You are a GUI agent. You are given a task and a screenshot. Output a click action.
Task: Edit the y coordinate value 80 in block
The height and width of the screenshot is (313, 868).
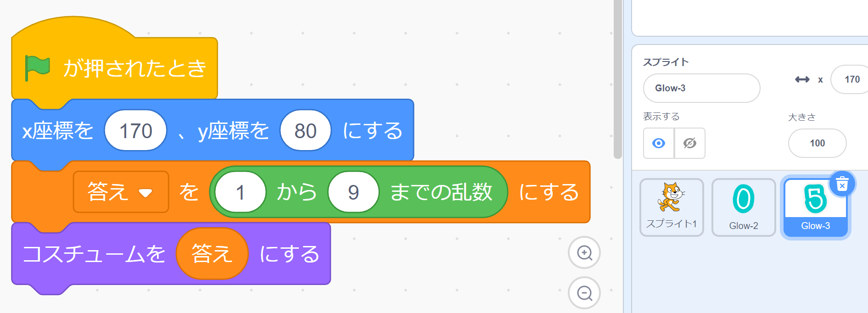coord(305,131)
